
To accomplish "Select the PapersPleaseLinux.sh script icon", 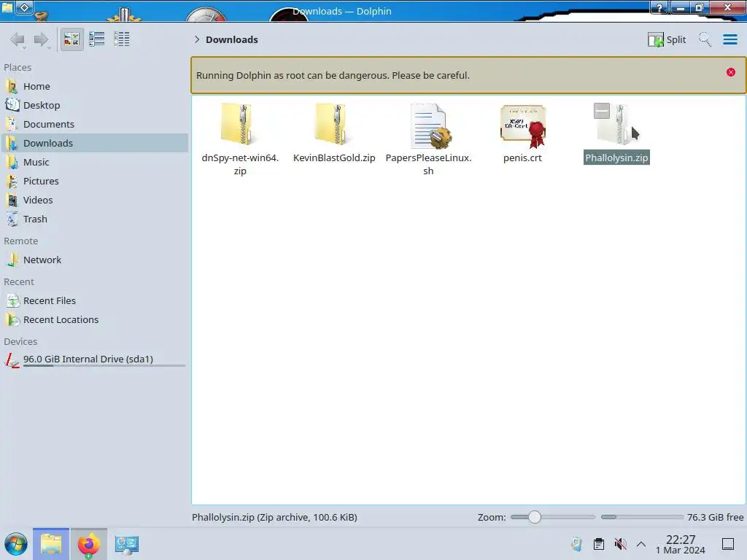I will 429,125.
